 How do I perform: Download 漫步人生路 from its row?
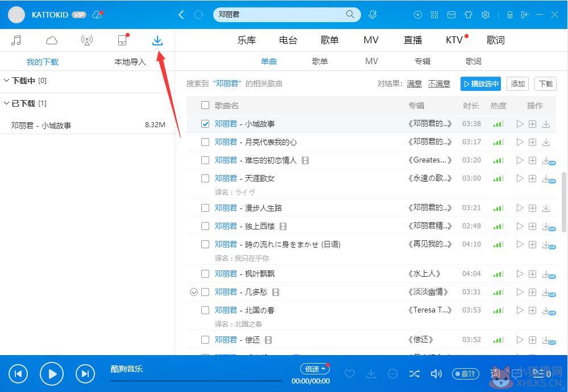[x=546, y=208]
